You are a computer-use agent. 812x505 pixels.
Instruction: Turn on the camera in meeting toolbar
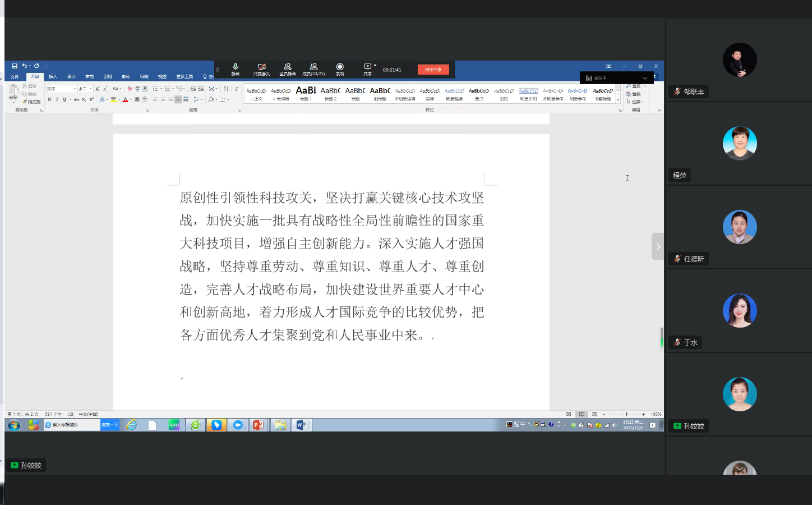pos(261,68)
